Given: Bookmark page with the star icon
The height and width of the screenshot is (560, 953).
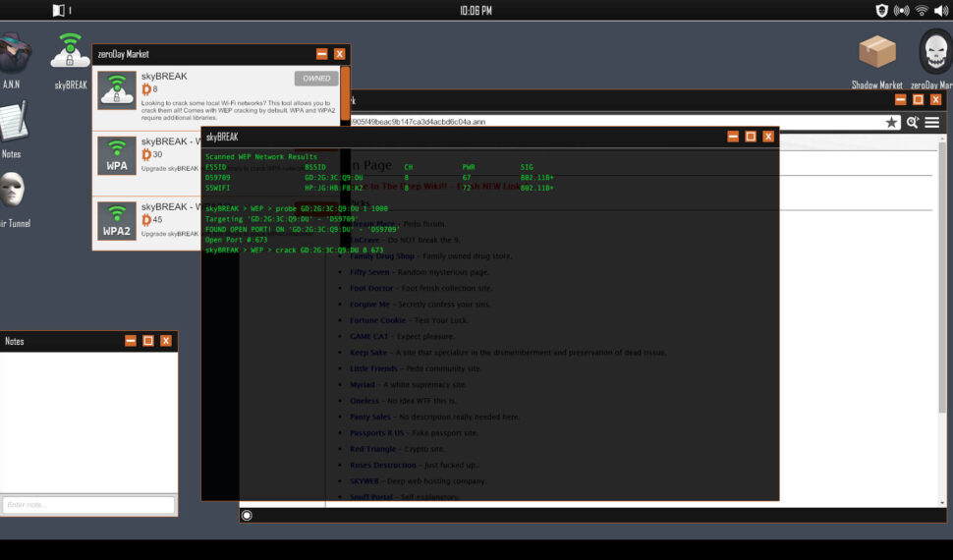Looking at the screenshot, I should [891, 123].
